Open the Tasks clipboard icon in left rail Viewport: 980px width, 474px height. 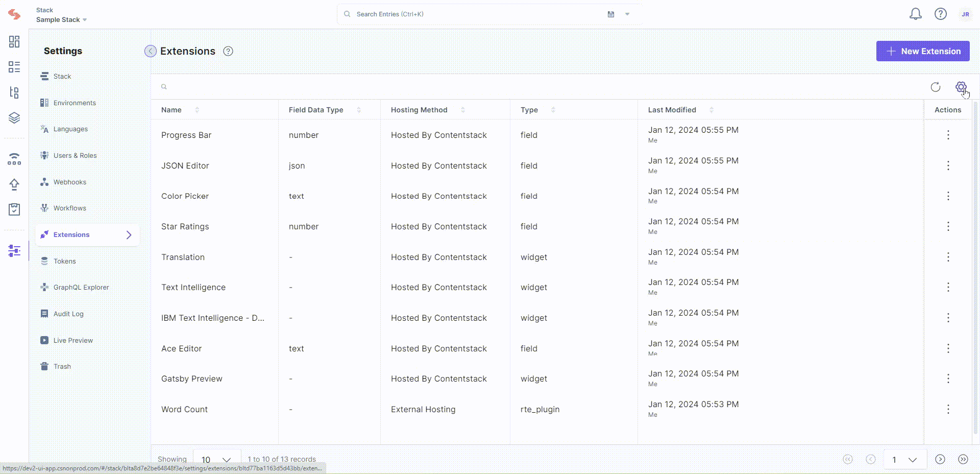[x=14, y=209]
